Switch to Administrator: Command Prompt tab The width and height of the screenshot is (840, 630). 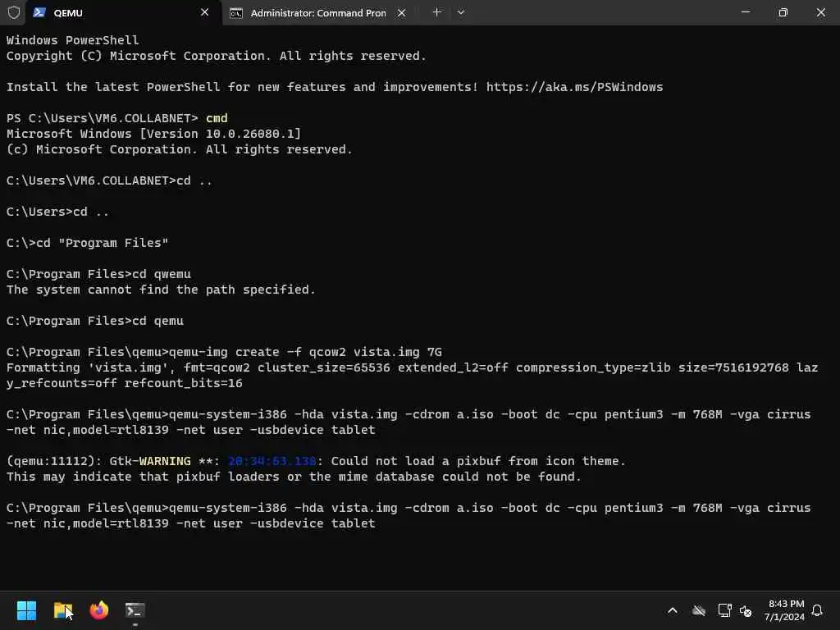[x=318, y=13]
